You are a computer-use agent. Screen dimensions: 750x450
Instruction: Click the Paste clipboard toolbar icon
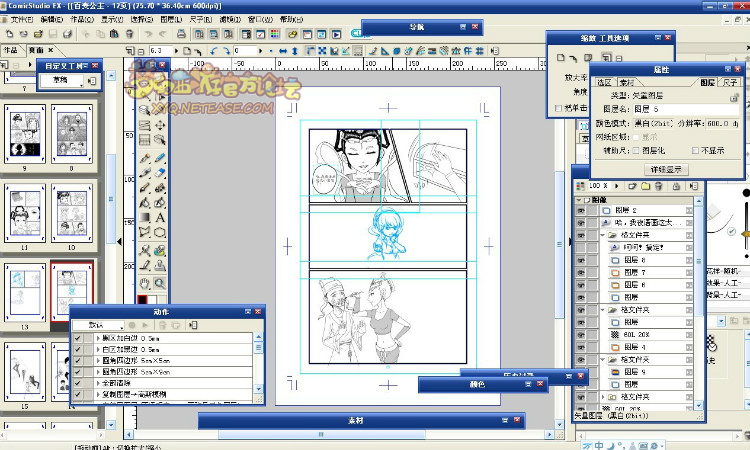[114, 34]
